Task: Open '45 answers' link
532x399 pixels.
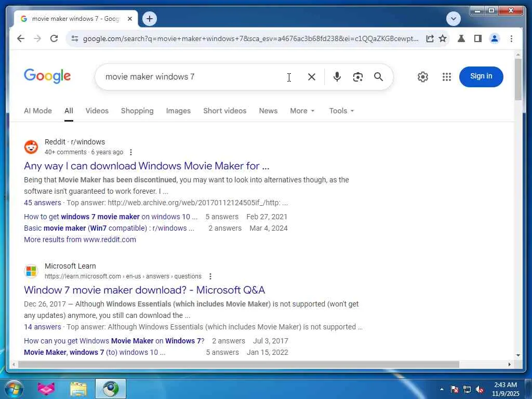Action: coord(43,203)
